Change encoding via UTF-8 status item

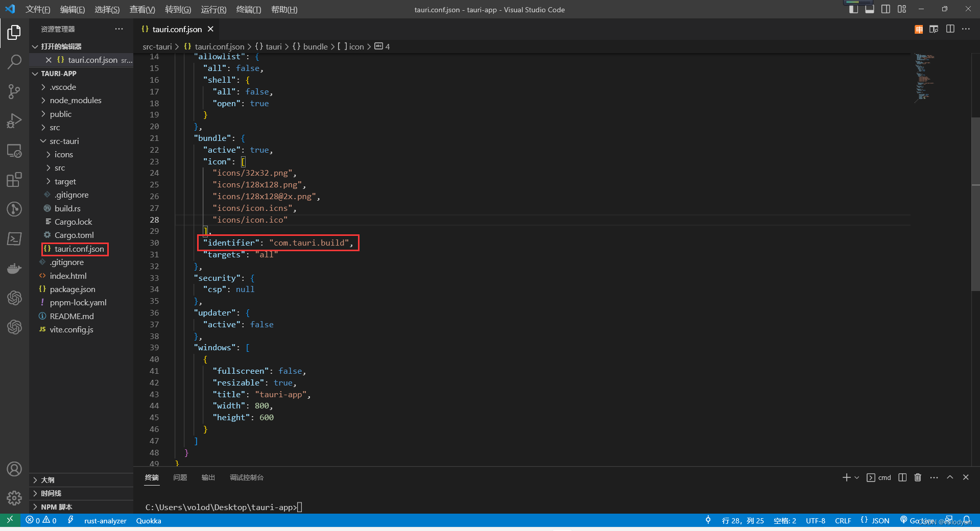click(x=816, y=520)
